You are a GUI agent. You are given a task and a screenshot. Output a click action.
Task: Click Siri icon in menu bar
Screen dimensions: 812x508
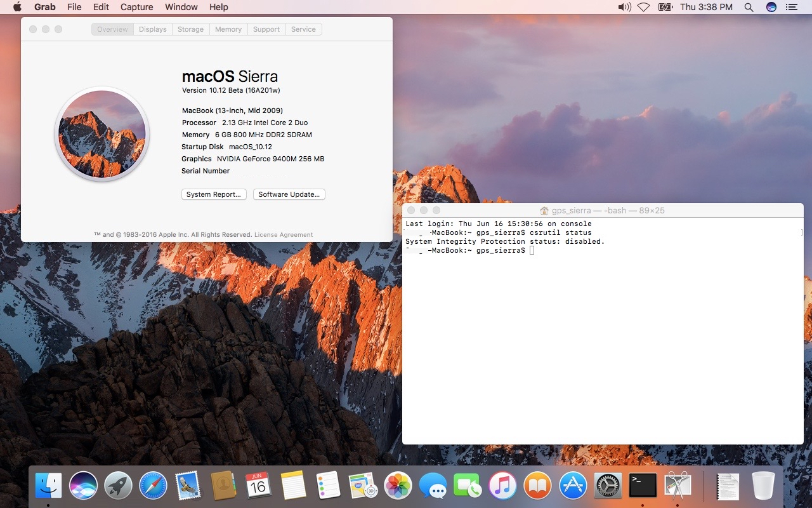(771, 7)
